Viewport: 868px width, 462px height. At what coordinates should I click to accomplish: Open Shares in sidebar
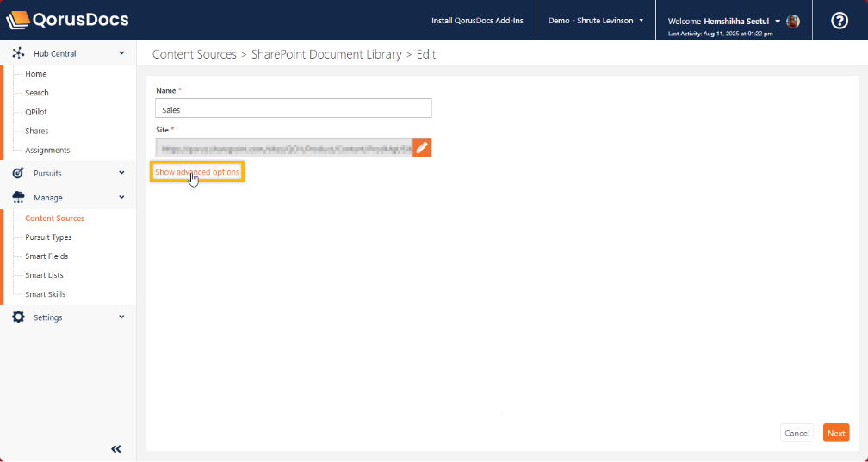(36, 131)
